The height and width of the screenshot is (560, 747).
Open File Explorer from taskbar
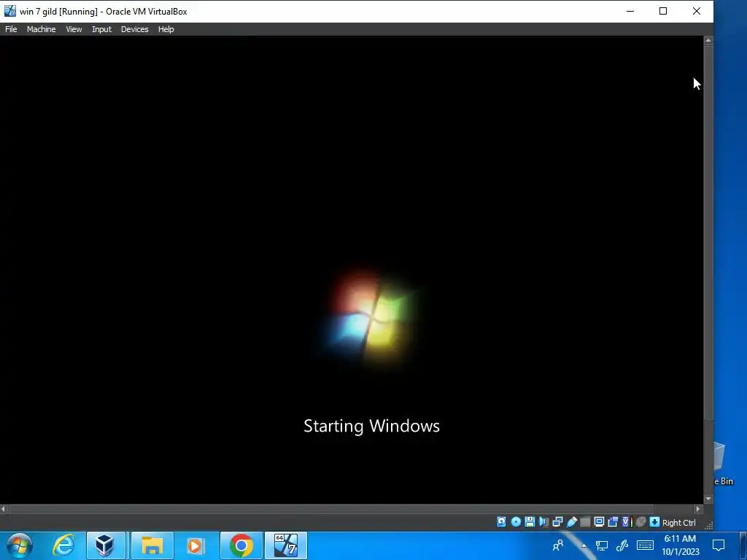click(152, 545)
